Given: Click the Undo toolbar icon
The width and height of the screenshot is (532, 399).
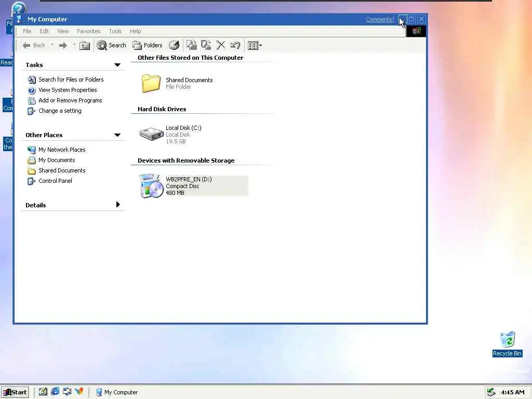Looking at the screenshot, I should (235, 45).
